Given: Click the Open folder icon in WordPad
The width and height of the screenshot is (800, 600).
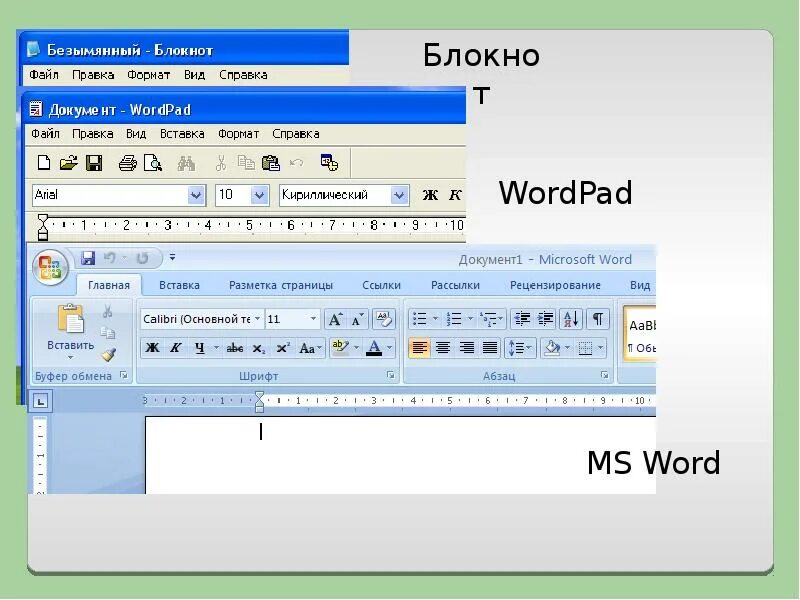Looking at the screenshot, I should 68,163.
